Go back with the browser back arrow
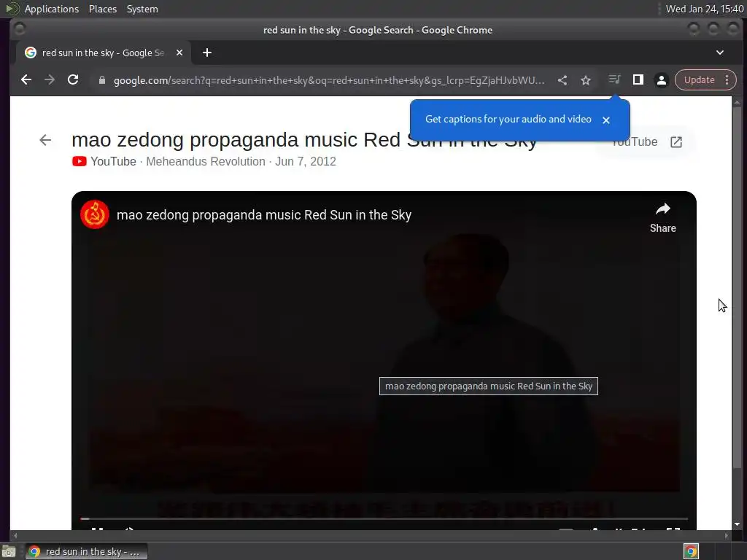The width and height of the screenshot is (747, 560). (26, 80)
